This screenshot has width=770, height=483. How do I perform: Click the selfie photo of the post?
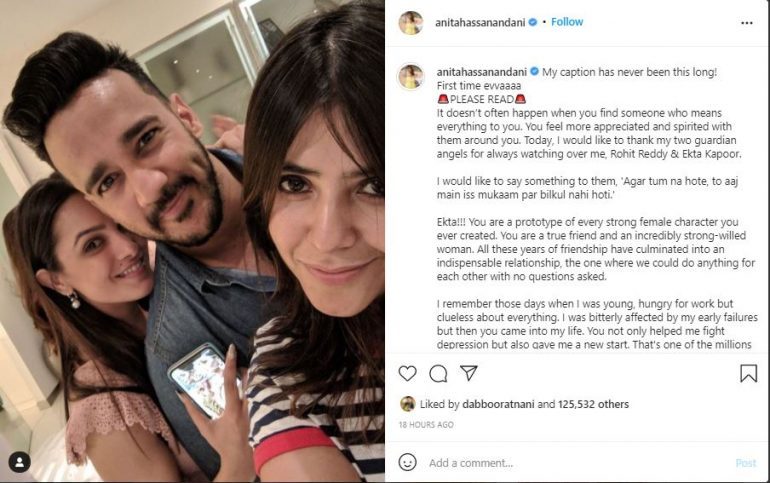[192, 242]
